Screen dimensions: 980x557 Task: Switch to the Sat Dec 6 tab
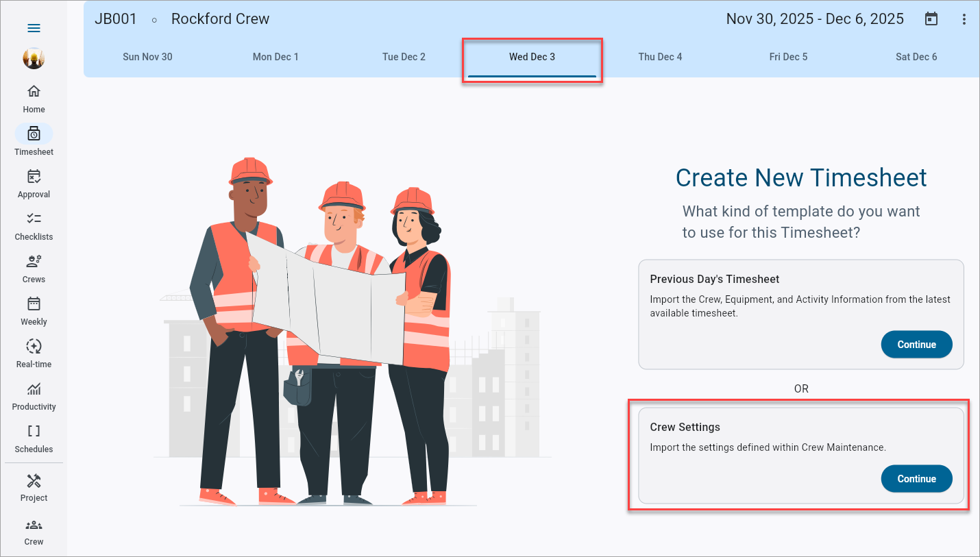coord(916,57)
